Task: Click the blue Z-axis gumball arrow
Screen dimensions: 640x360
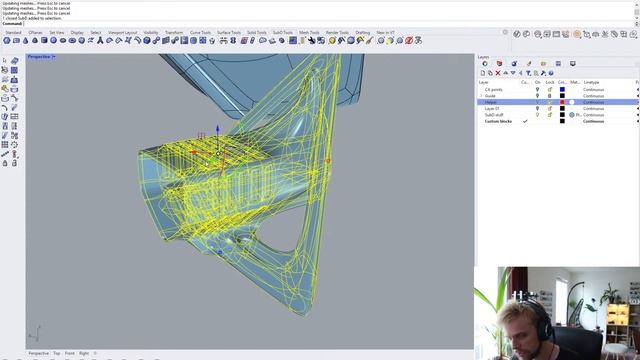Action: (218, 129)
